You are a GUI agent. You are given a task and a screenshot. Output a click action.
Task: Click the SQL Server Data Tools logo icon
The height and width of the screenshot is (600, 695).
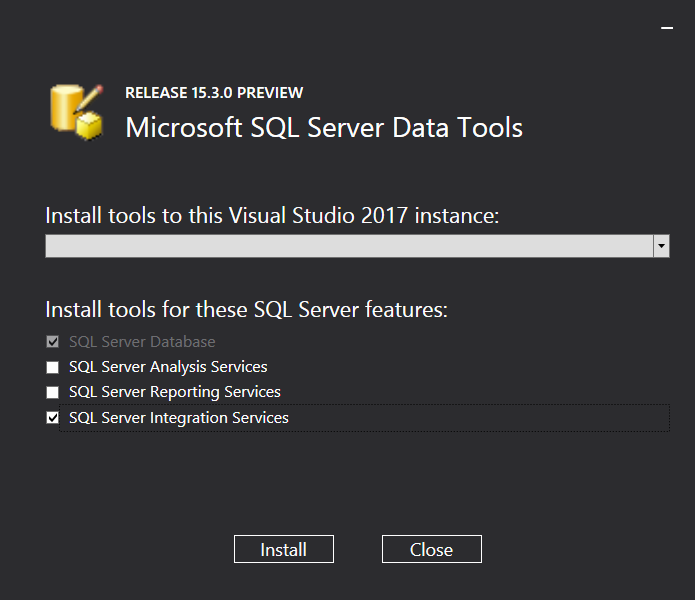point(77,111)
